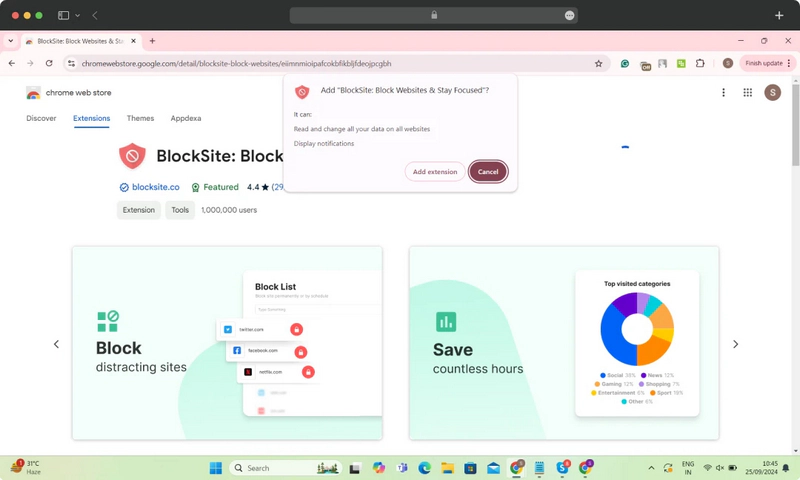Open Microsoft Teams from the taskbar

[x=402, y=468]
